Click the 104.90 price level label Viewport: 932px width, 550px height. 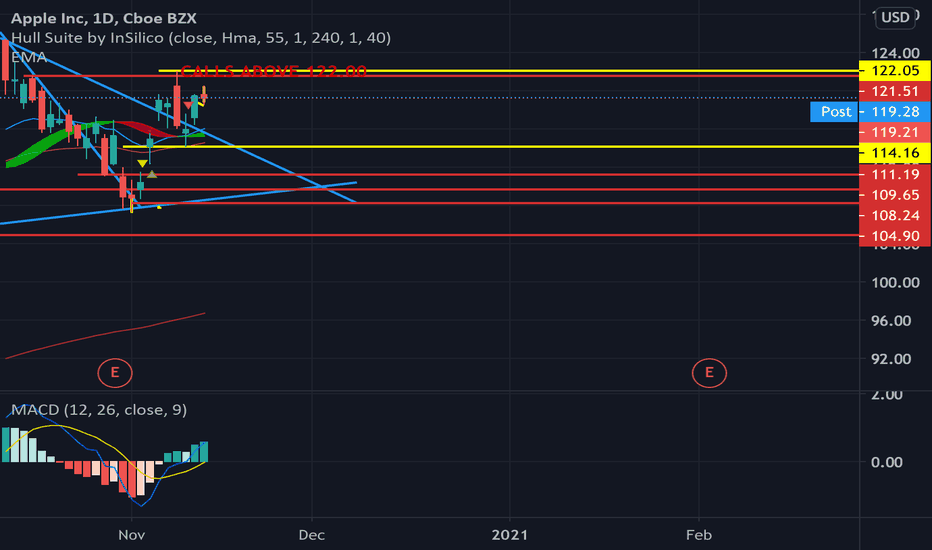895,236
